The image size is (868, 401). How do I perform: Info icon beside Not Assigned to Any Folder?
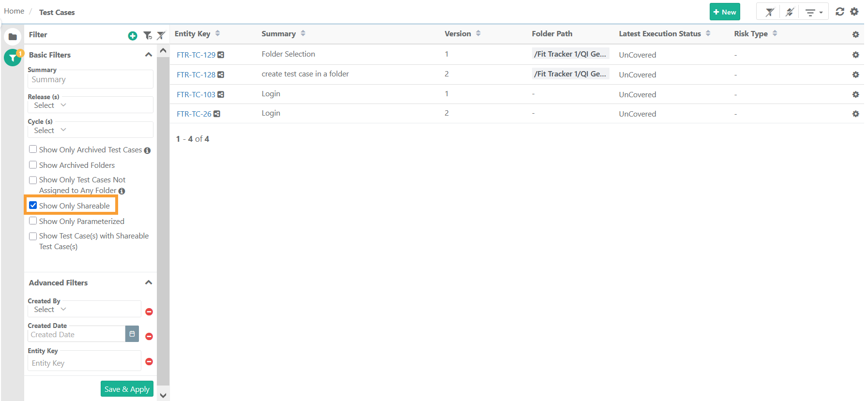click(122, 191)
